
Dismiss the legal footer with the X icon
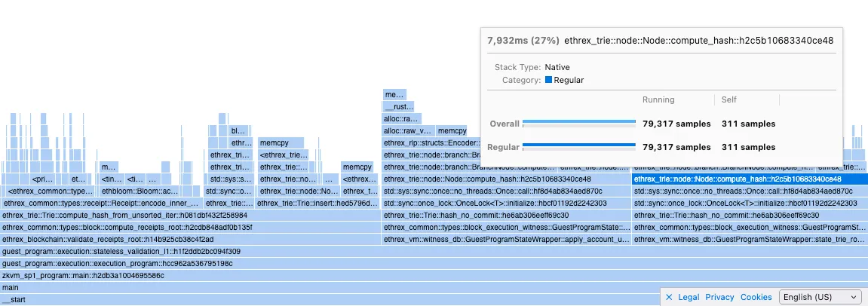(x=669, y=297)
